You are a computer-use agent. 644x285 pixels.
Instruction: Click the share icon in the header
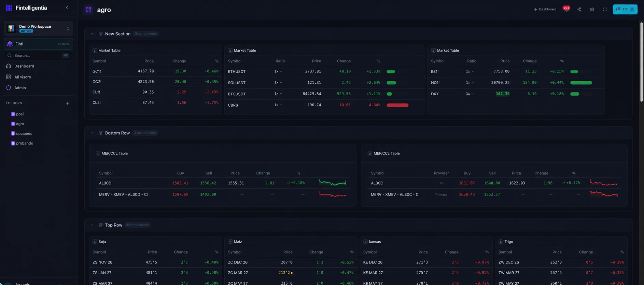point(579,10)
